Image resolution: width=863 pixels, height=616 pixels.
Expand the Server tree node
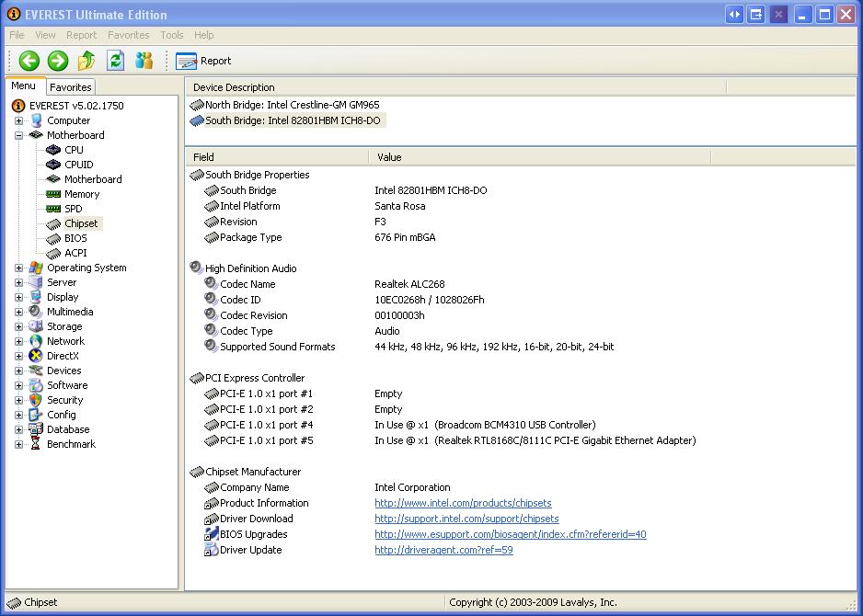point(18,282)
